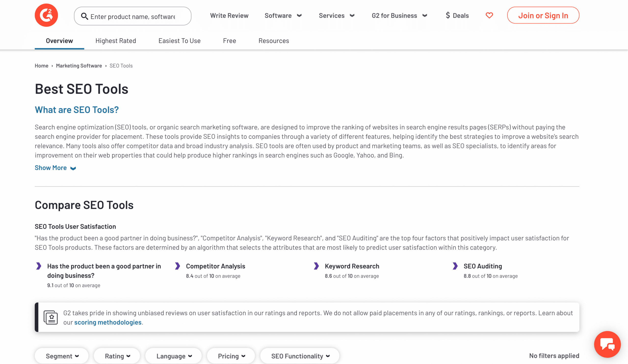Click chevron icon beside Competitor Analysis
Image resolution: width=628 pixels, height=364 pixels.
point(177,266)
